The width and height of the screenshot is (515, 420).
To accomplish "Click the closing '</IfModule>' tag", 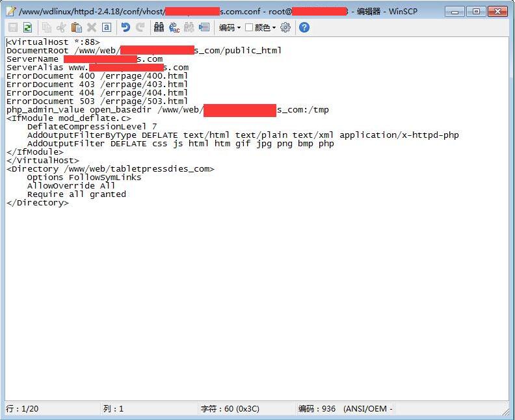I will click(x=35, y=152).
